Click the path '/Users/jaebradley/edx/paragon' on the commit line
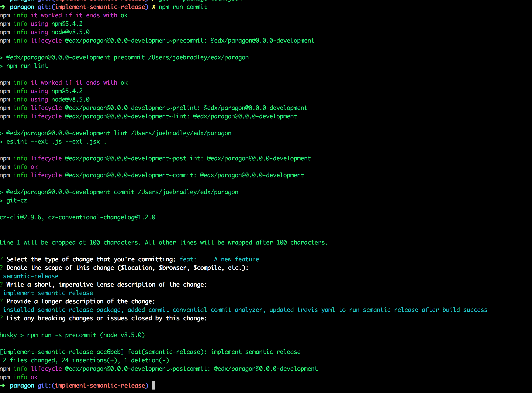The image size is (532, 393). [188, 192]
